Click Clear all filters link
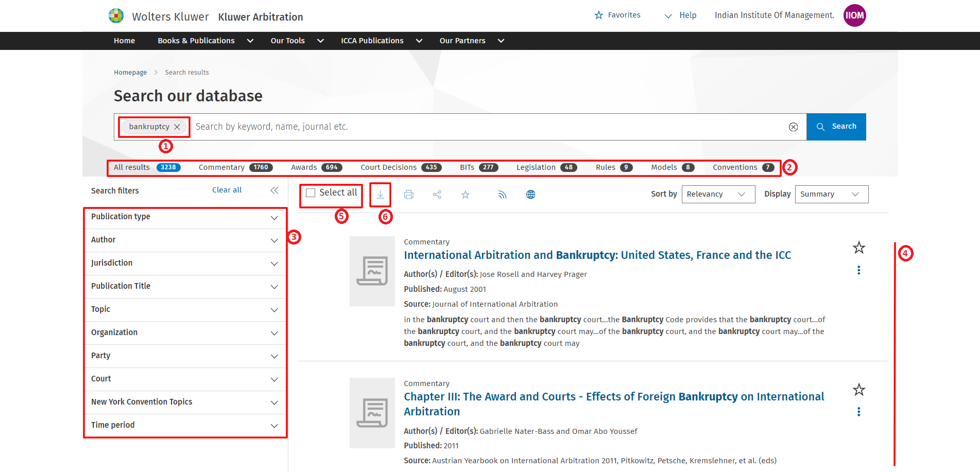 click(227, 190)
